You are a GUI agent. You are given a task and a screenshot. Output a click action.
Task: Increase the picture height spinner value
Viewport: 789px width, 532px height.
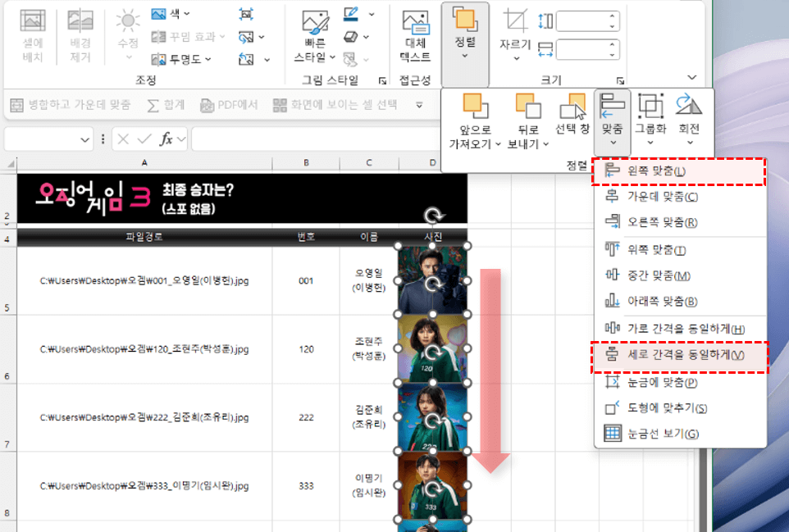pyautogui.click(x=613, y=16)
